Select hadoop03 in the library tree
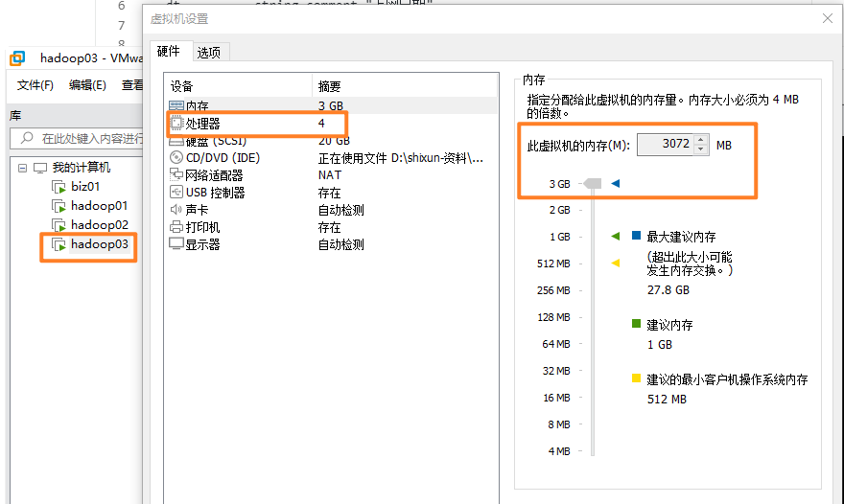 100,244
